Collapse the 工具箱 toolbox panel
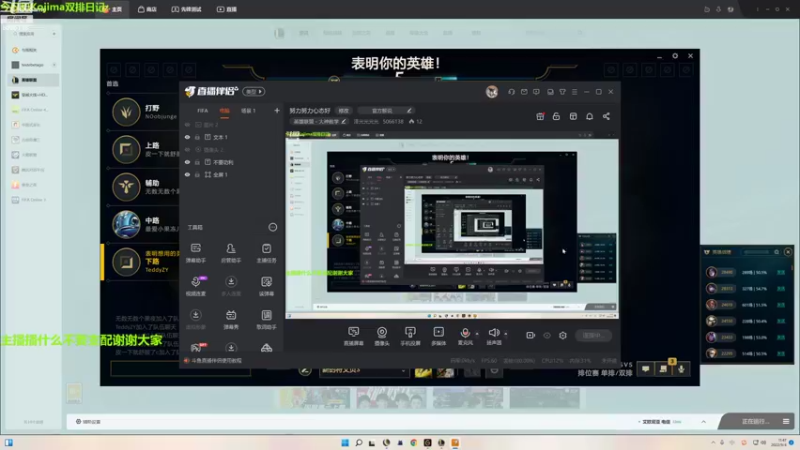This screenshot has height=450, width=800. (273, 227)
